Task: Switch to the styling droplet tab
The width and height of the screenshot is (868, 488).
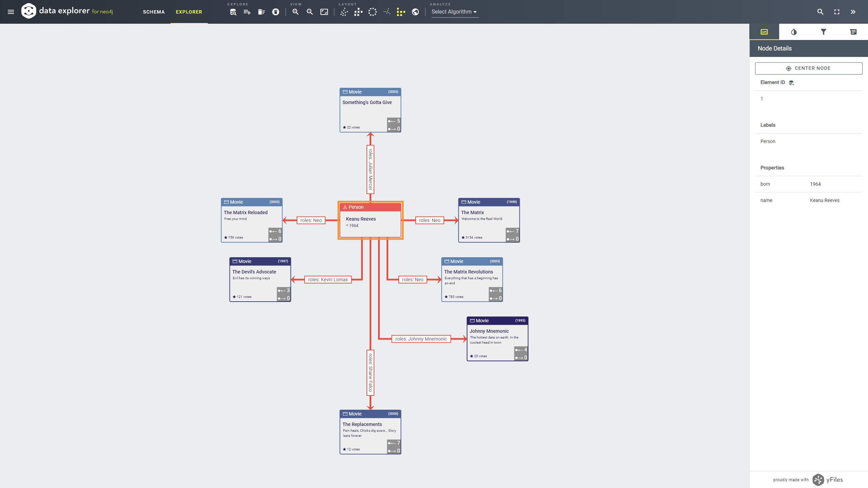Action: (794, 32)
